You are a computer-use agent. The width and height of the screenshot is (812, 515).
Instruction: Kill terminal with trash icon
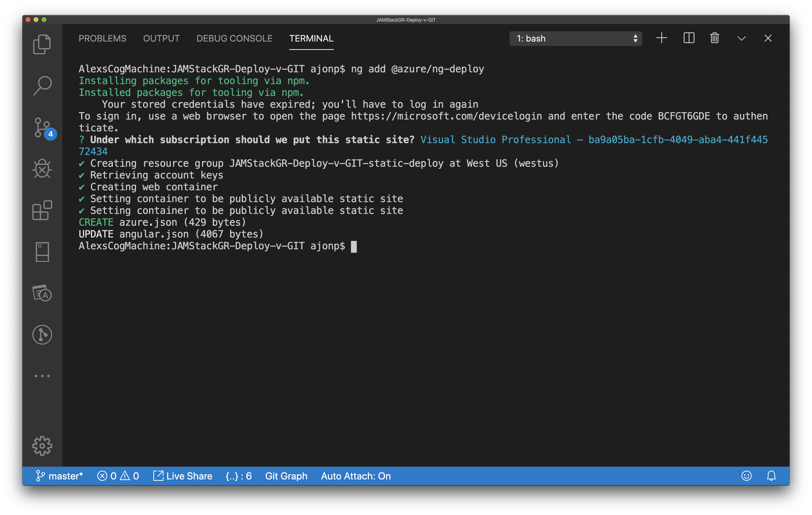coord(714,38)
